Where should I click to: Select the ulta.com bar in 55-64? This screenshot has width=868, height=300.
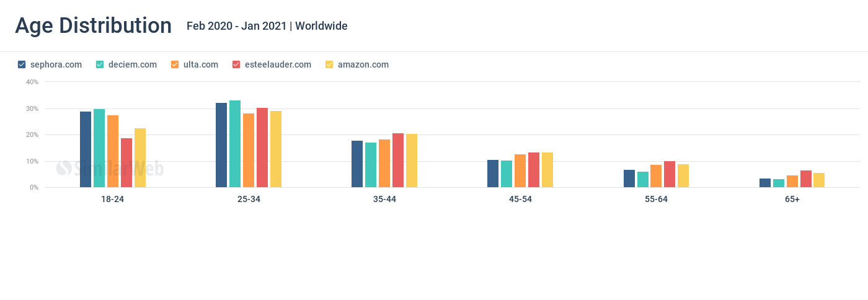tap(656, 176)
